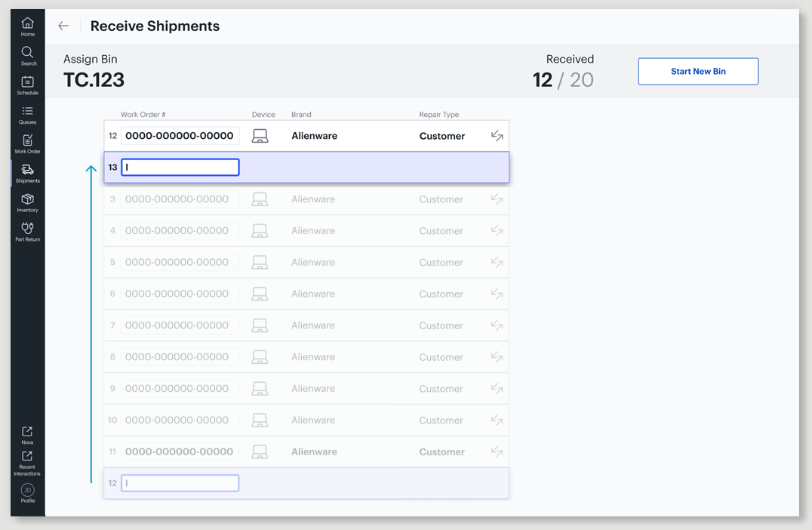Click the swap arrows icon in row 6
812x530 pixels.
pyautogui.click(x=497, y=294)
